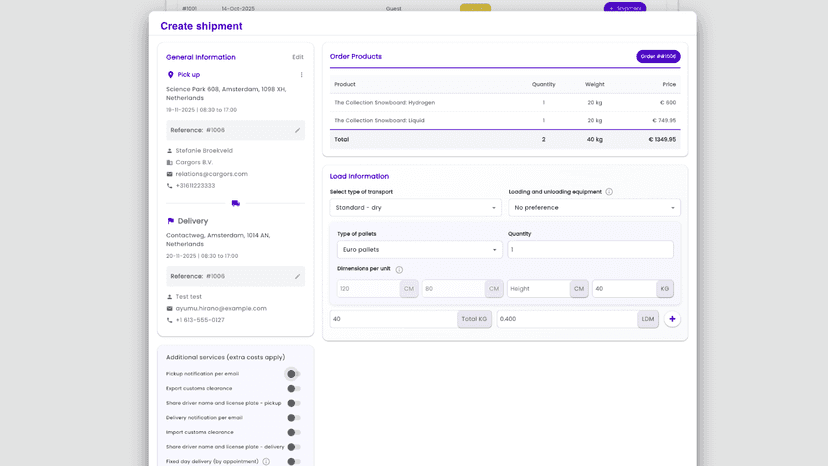The height and width of the screenshot is (466, 828).
Task: Click the pickup address Science Park 608
Action: coord(226,94)
